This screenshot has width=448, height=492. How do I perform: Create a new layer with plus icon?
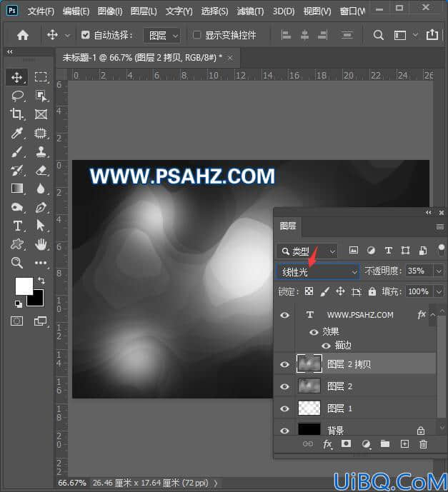404,443
